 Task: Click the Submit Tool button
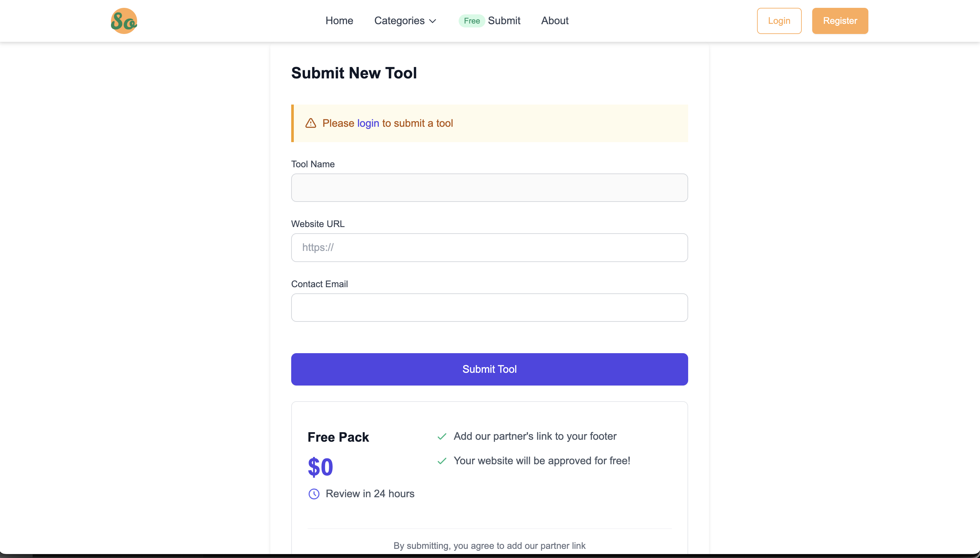tap(489, 369)
